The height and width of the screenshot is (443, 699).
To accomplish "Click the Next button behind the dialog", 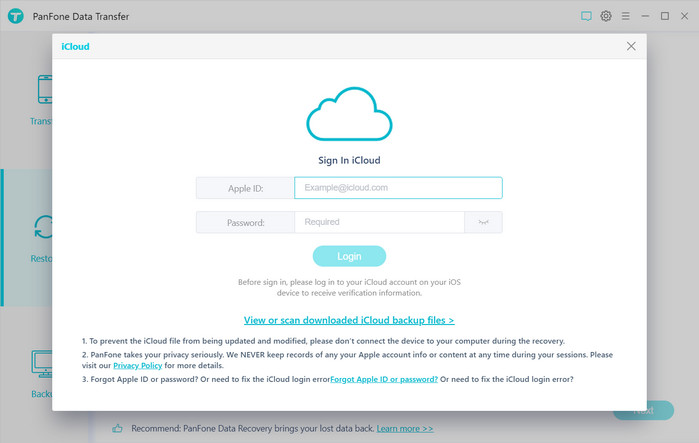I will pyautogui.click(x=644, y=410).
